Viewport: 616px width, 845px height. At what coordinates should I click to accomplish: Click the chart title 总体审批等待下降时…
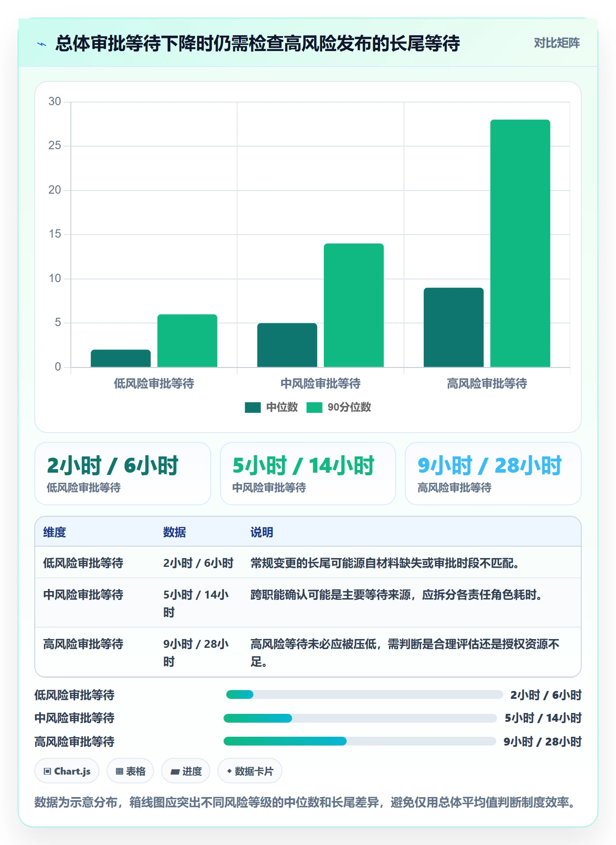point(257,44)
